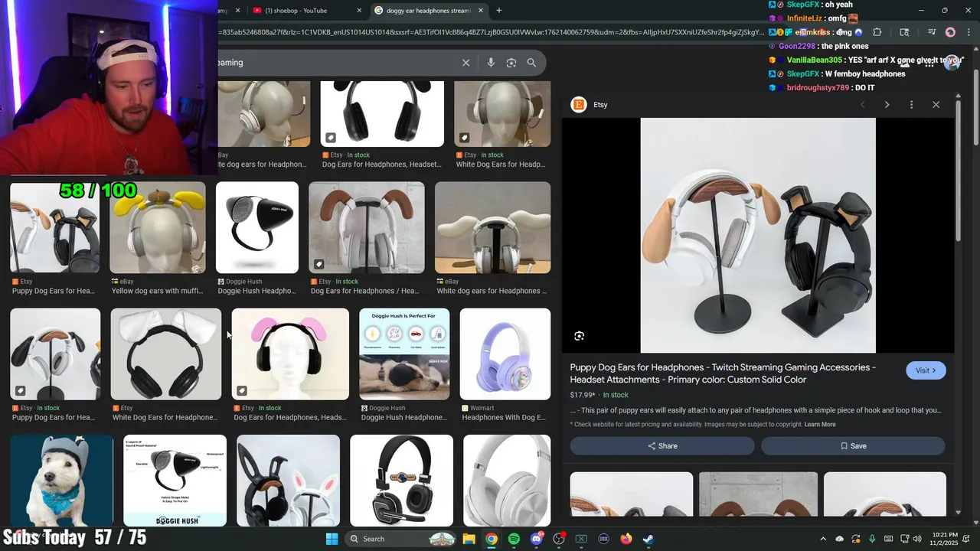This screenshot has width=980, height=551.
Task: Click the taskbar microphone tray icon
Action: point(872,539)
